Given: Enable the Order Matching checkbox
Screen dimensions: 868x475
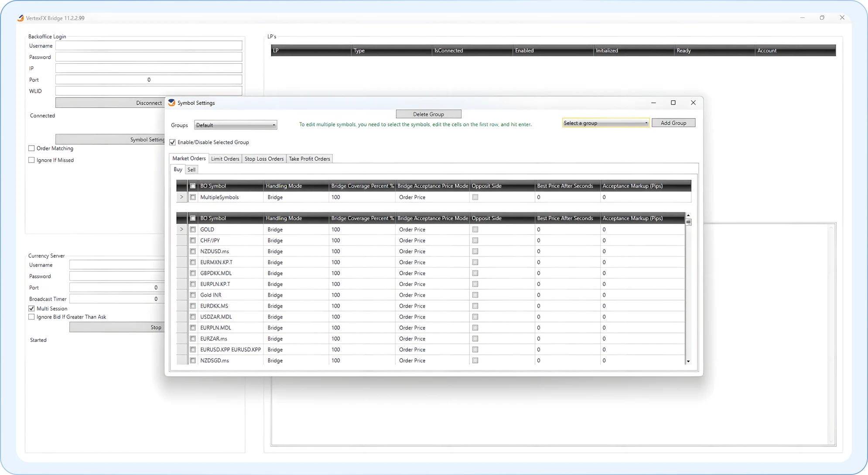Looking at the screenshot, I should [31, 148].
